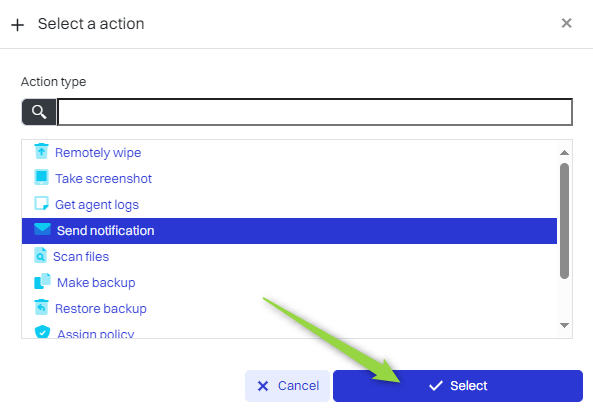
Task: Click the search magnifier icon
Action: (39, 112)
